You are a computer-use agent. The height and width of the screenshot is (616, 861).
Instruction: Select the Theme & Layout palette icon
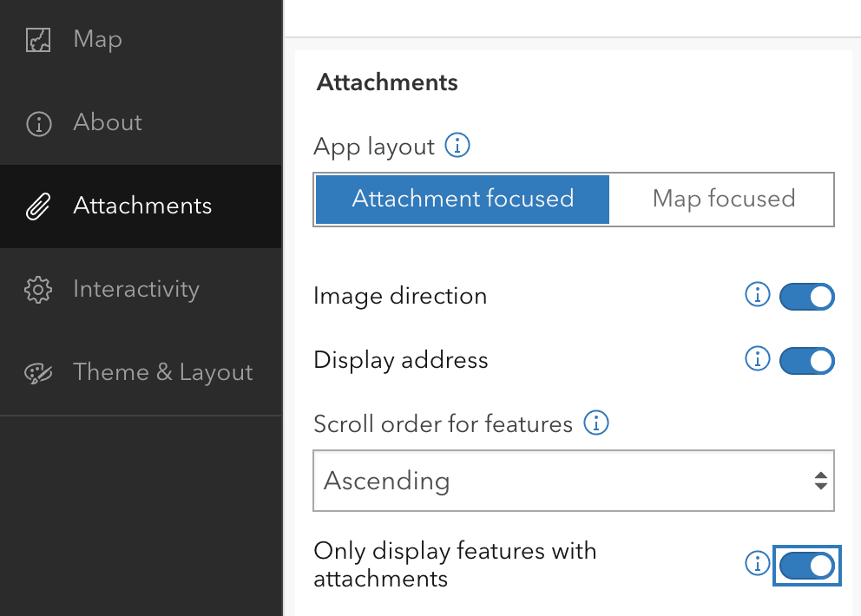tap(38, 372)
